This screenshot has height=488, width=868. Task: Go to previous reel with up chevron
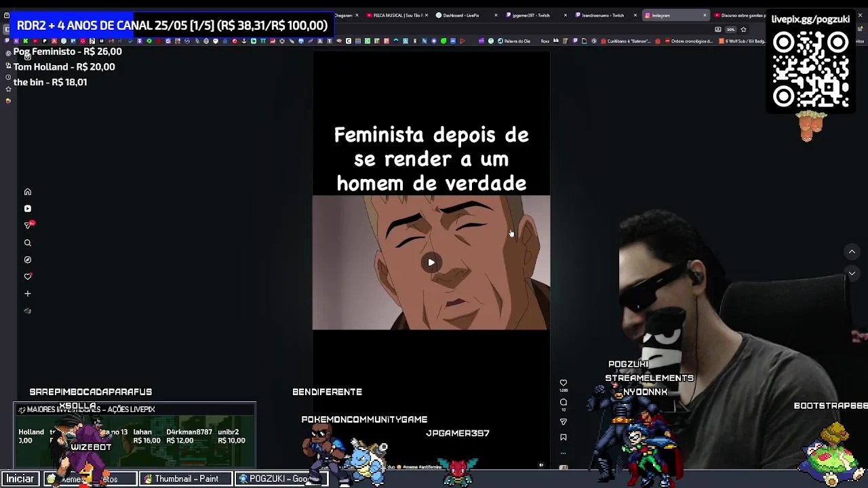tap(852, 252)
